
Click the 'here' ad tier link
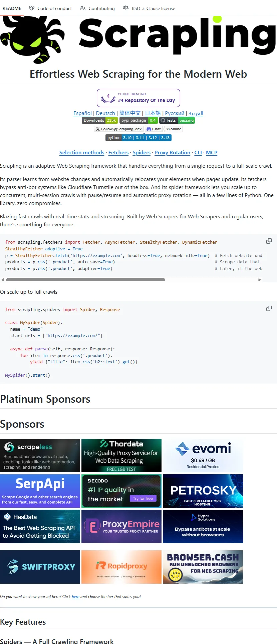tap(75, 597)
